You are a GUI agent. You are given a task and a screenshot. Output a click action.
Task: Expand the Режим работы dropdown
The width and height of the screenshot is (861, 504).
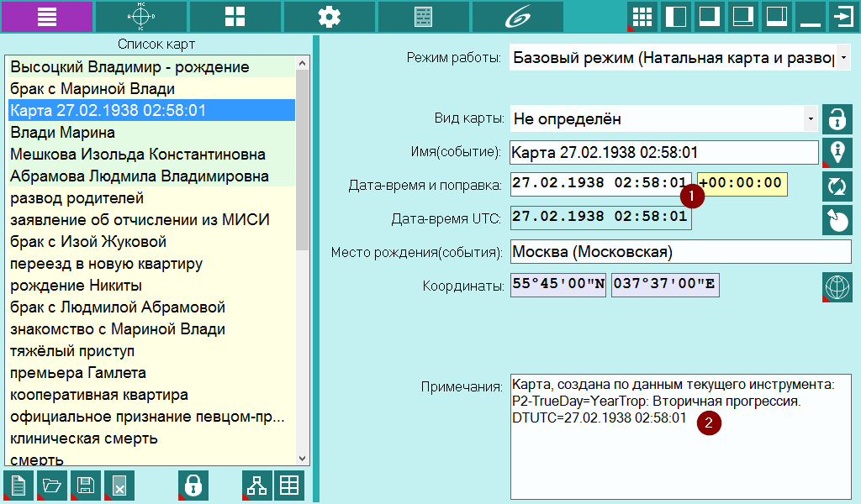tap(844, 58)
